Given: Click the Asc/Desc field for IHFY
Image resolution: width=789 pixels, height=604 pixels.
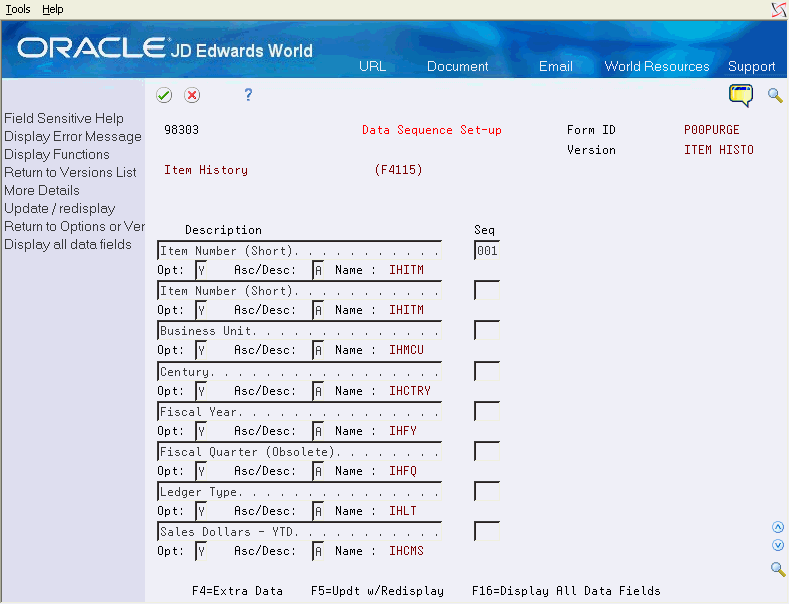Looking at the screenshot, I should pyautogui.click(x=318, y=431).
